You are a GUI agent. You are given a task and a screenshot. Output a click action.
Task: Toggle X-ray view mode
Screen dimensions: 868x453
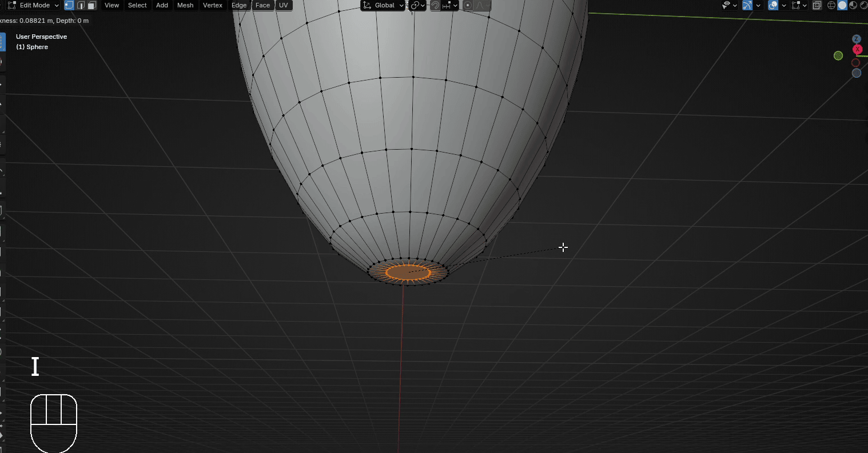(x=817, y=5)
